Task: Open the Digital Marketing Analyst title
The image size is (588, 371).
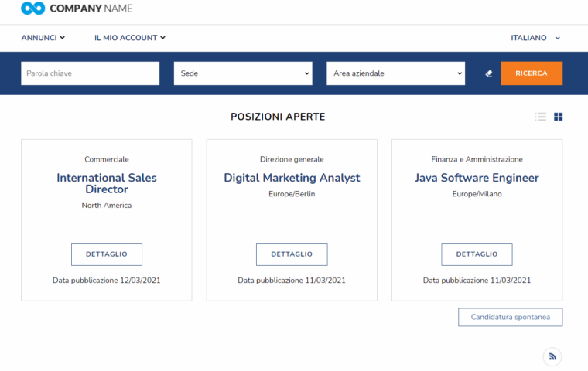Action: (292, 178)
